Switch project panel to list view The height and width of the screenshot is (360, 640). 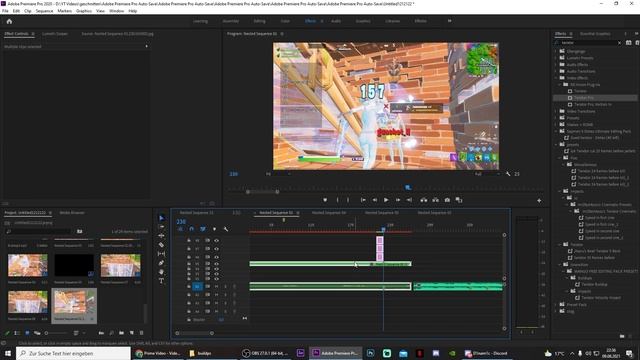coord(17,333)
